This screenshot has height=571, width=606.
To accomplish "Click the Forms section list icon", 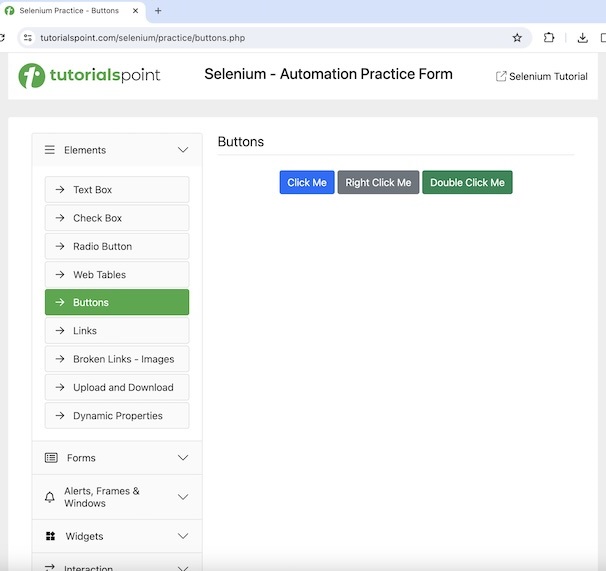I will pyautogui.click(x=51, y=458).
